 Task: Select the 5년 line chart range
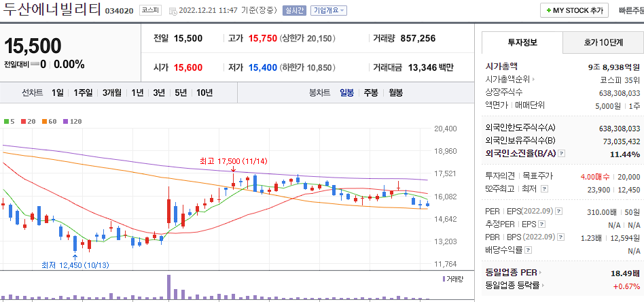(180, 93)
